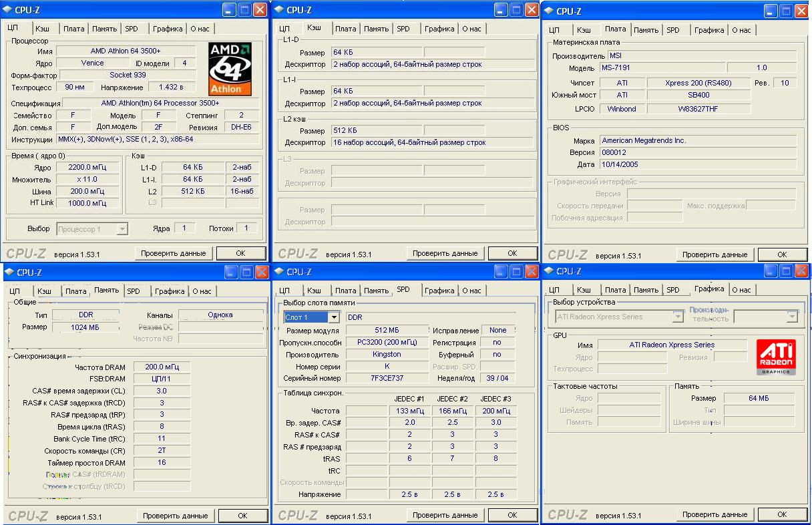This screenshot has height=525, width=812.
Task: Select О нас tab in the SPD window
Action: click(x=471, y=291)
